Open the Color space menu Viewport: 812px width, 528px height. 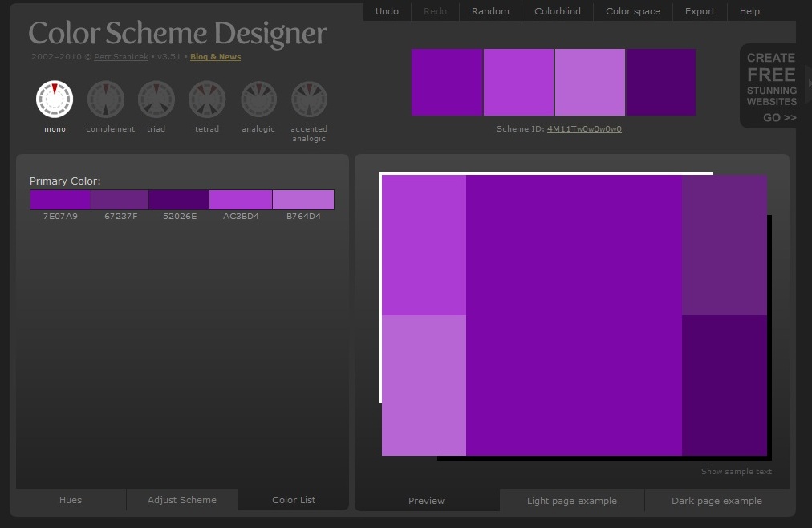click(x=632, y=11)
